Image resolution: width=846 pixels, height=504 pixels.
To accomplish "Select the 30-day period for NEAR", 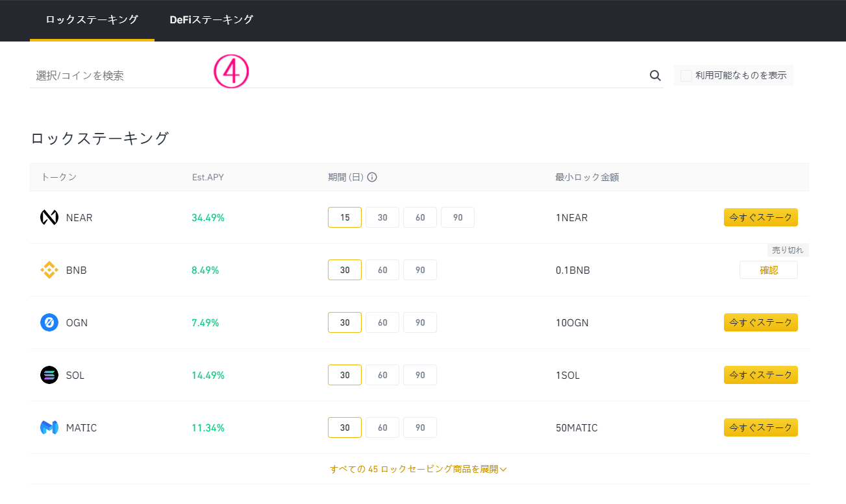I will pos(382,217).
